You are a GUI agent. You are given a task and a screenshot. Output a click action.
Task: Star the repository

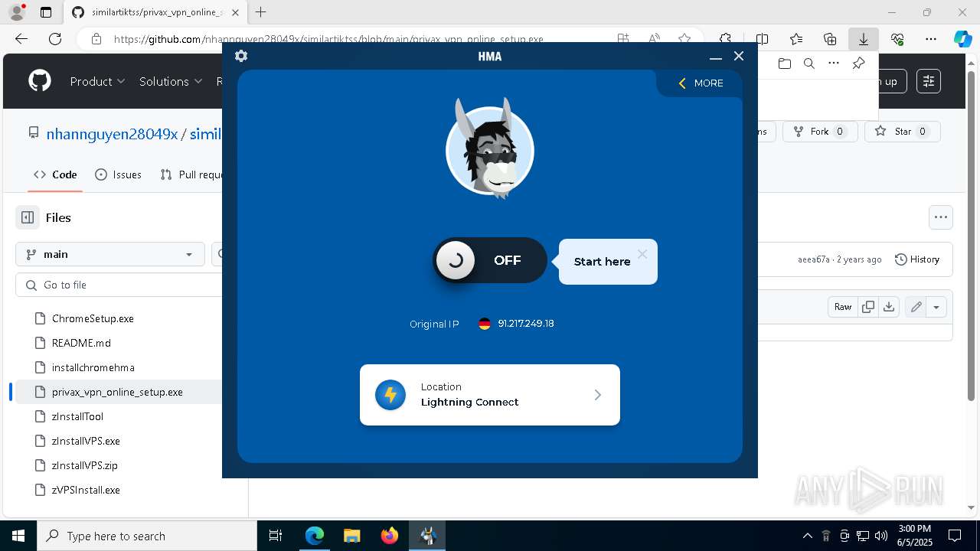[x=902, y=132]
